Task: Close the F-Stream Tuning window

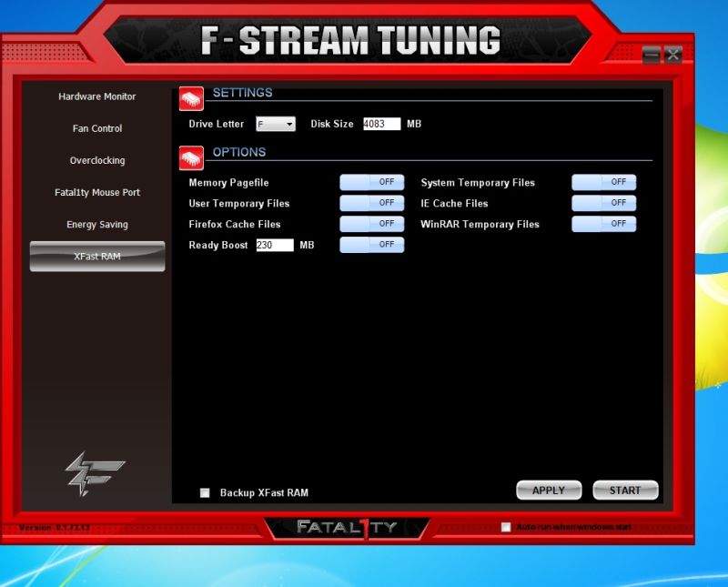Action: tap(672, 55)
